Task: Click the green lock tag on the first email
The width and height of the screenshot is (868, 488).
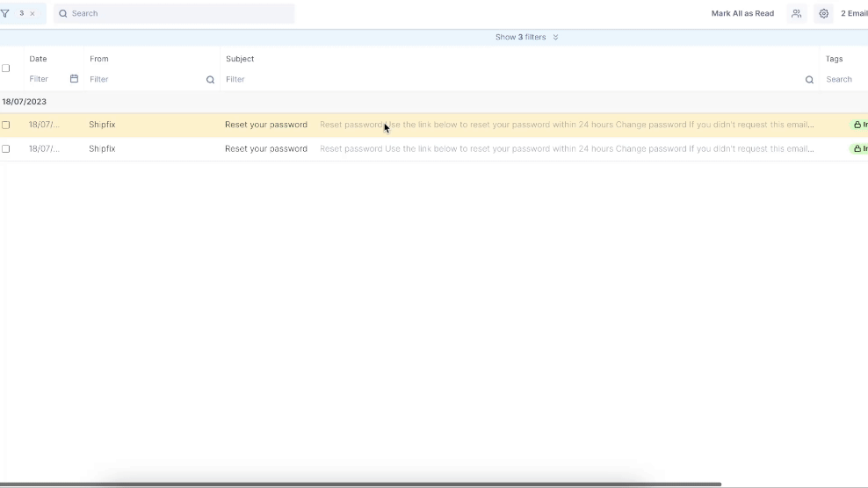Action: point(859,125)
